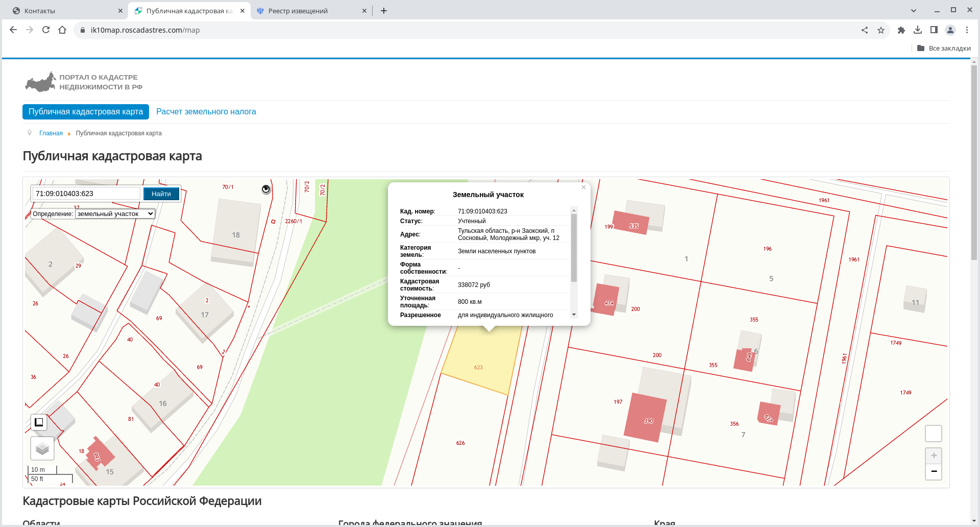This screenshot has height=527, width=980.
Task: Open the map layers switcher
Action: point(42,449)
